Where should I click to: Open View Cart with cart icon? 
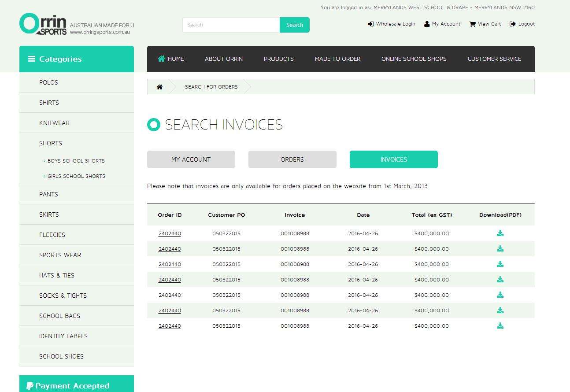pos(485,24)
